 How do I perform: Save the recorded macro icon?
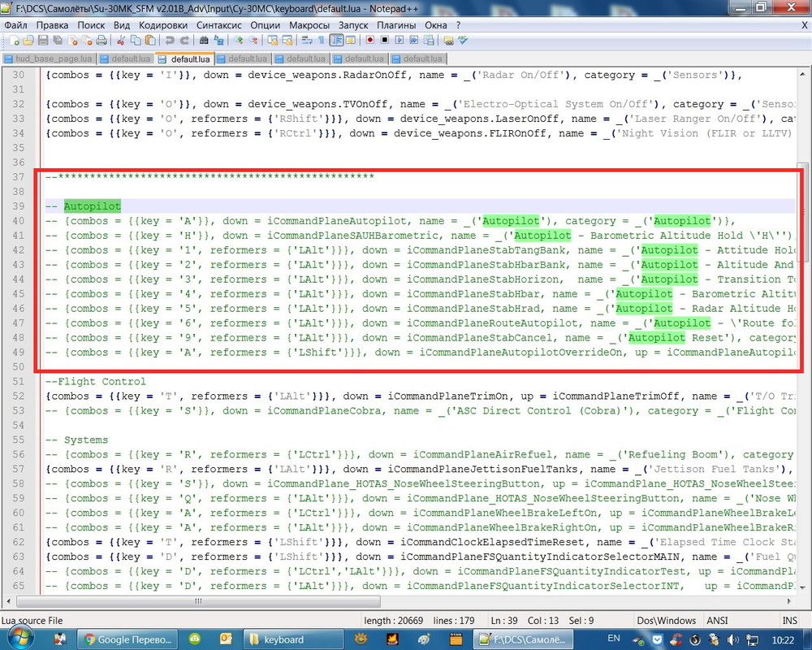pyautogui.click(x=429, y=40)
